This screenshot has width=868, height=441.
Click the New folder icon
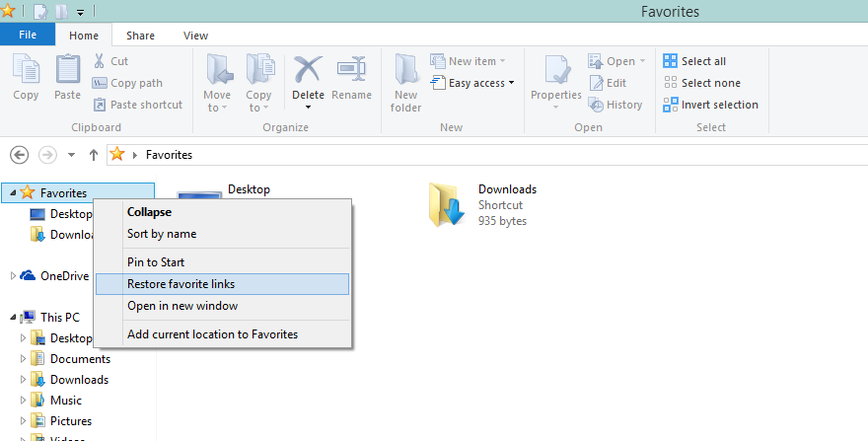[405, 69]
